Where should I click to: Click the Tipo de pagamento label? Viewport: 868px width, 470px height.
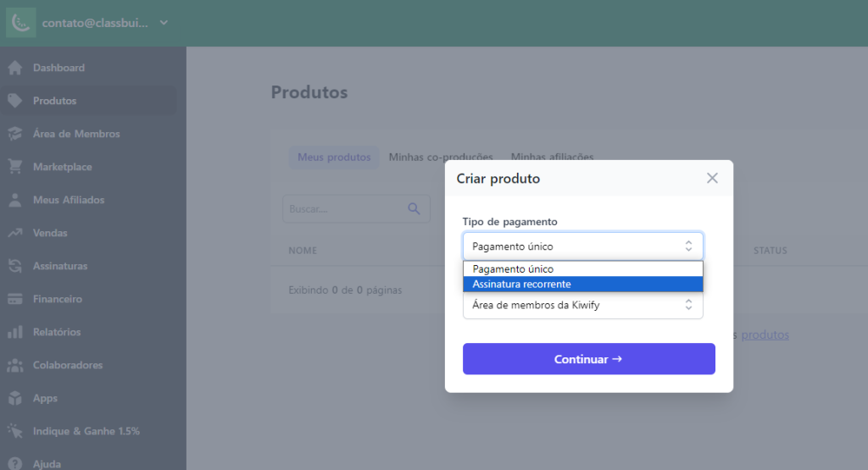coord(509,222)
